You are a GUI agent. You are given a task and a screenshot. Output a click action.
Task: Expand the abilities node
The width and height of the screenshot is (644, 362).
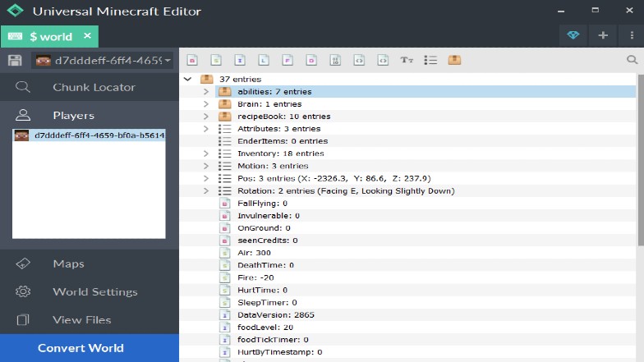[205, 92]
